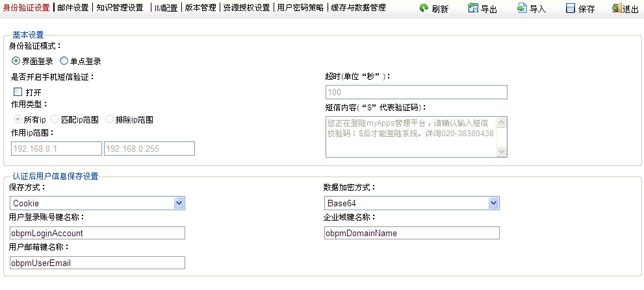Expand the 保存方式 Cookie dropdown
The width and height of the screenshot is (644, 290).
pyautogui.click(x=179, y=203)
